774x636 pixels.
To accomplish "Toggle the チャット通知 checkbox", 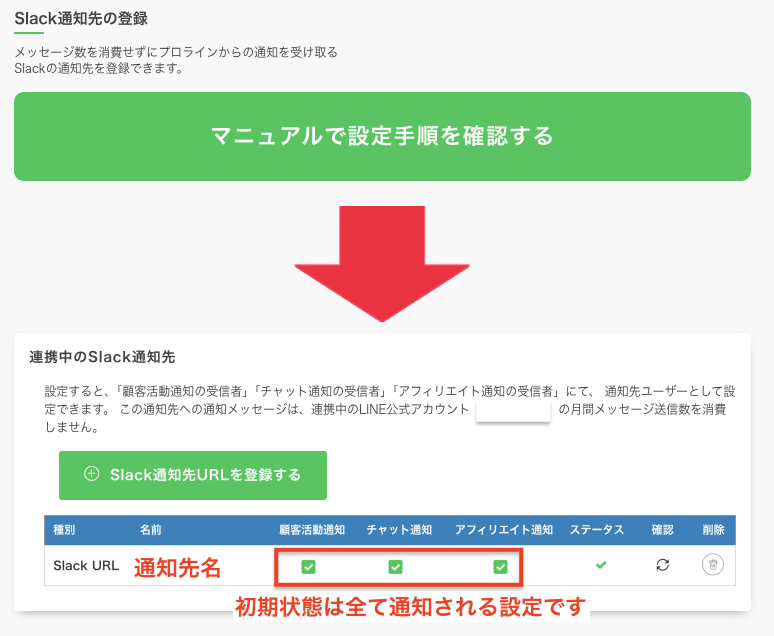I will [x=396, y=567].
